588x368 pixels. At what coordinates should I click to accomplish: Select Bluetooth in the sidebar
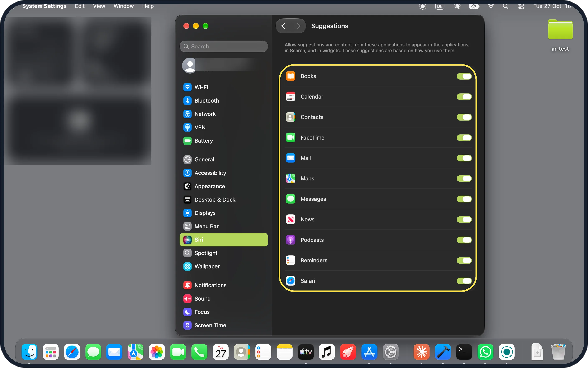click(x=224, y=100)
